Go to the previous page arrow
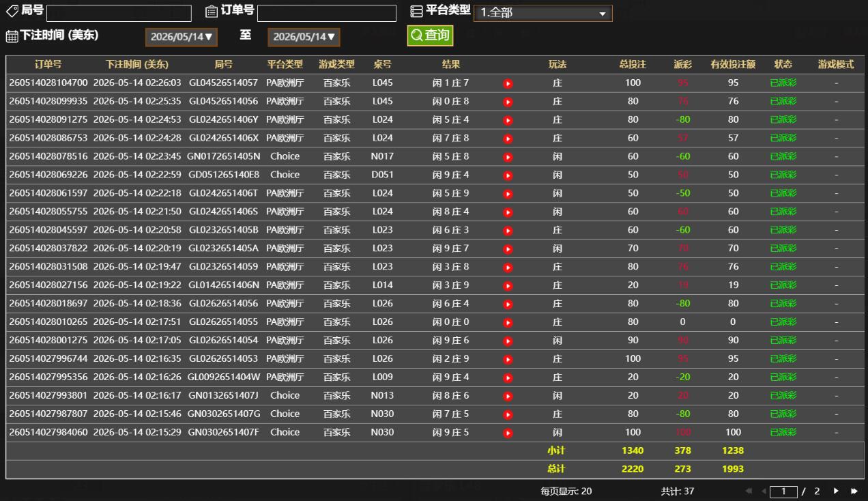The width and height of the screenshot is (868, 501). tap(764, 491)
